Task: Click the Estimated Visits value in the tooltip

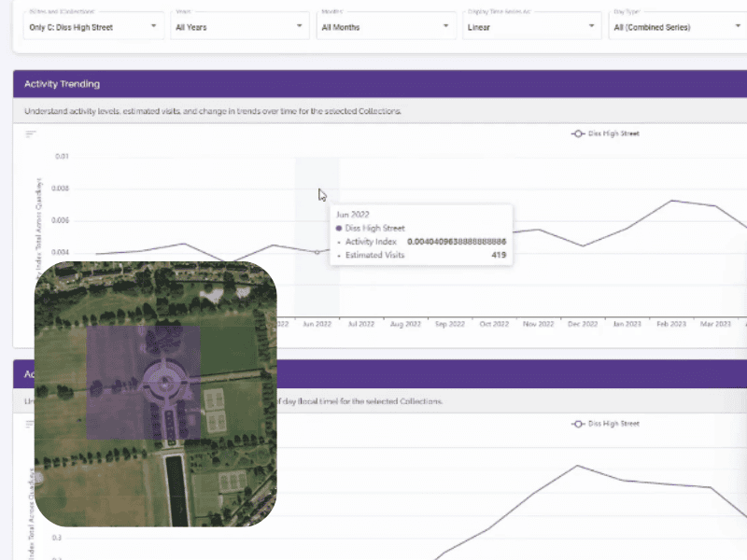Action: (498, 255)
